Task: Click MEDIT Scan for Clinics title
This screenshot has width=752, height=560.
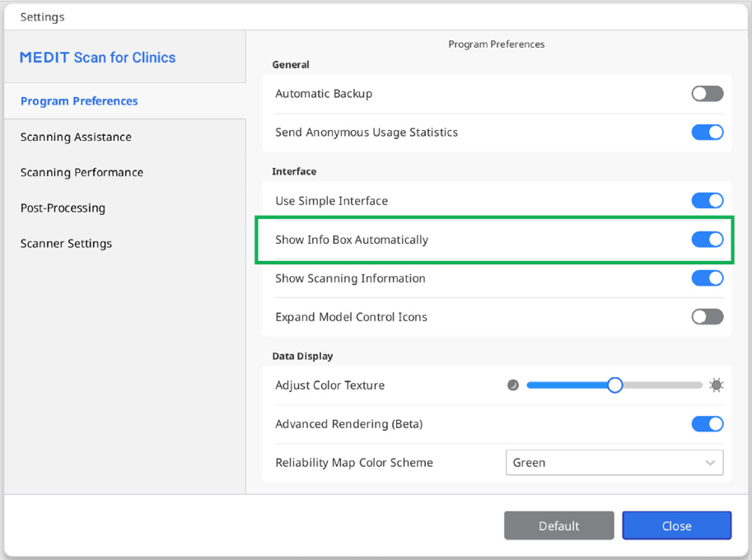Action: coord(97,58)
